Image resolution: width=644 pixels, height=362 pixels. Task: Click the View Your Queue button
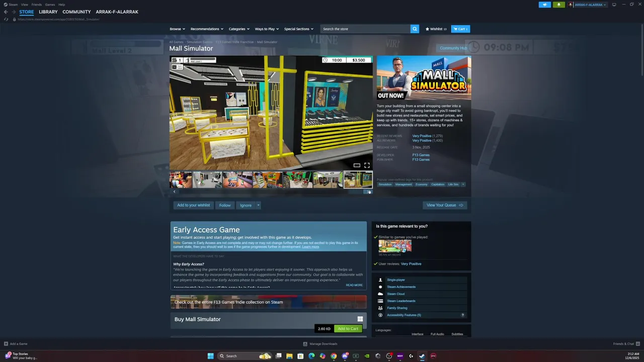point(445,205)
